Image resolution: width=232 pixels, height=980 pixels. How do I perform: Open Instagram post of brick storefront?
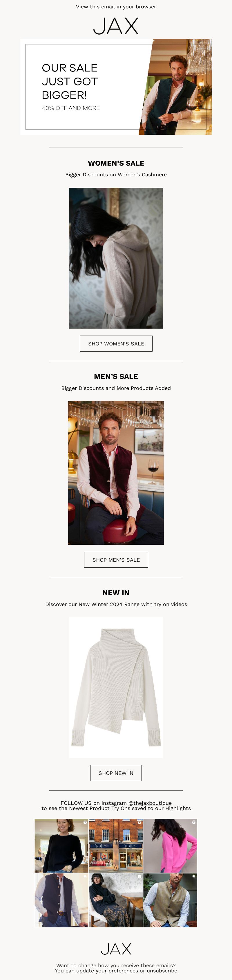[116, 846]
